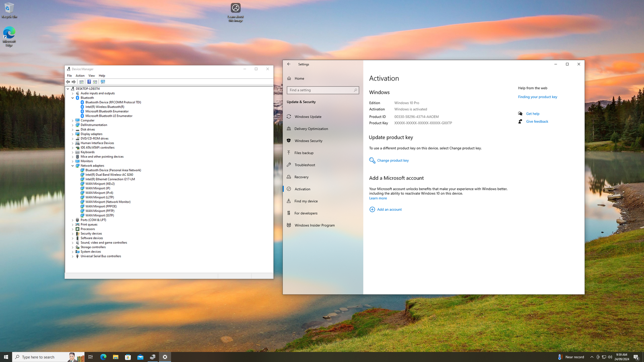644x362 pixels.
Task: Select Microsoft Bluetooth LE Enumerator
Action: tap(109, 116)
